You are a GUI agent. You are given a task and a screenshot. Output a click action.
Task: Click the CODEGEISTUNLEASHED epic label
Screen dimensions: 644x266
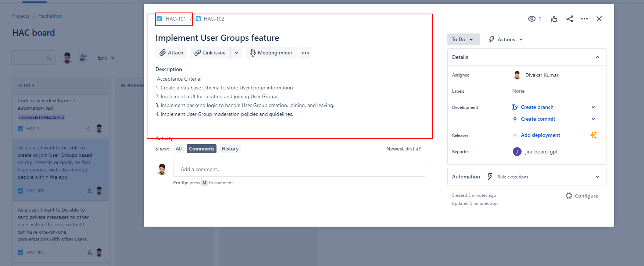point(42,117)
